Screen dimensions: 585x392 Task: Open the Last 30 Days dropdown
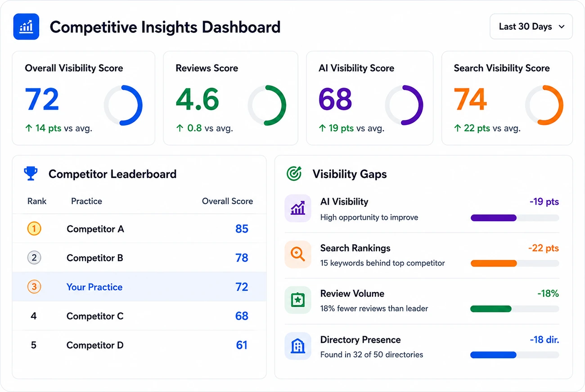pyautogui.click(x=531, y=27)
